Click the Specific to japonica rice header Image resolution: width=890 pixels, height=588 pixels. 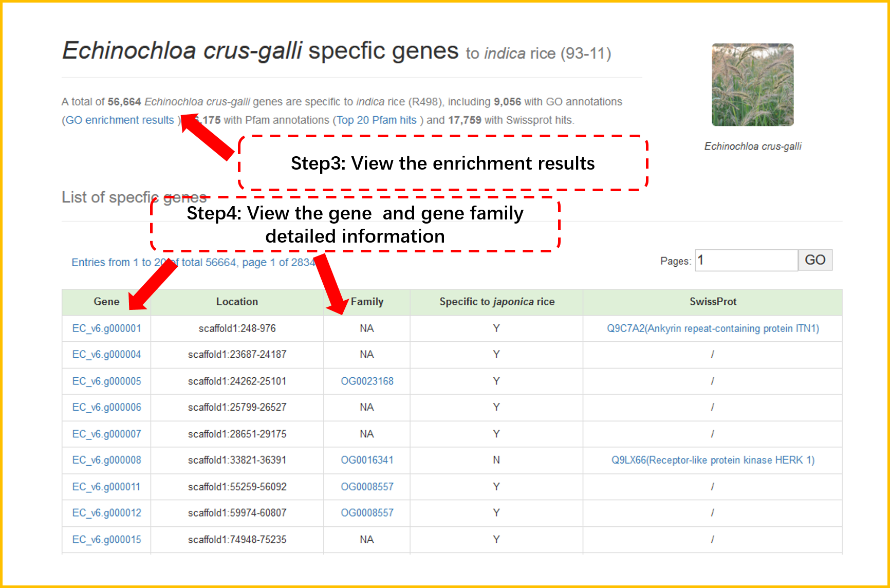coord(496,302)
